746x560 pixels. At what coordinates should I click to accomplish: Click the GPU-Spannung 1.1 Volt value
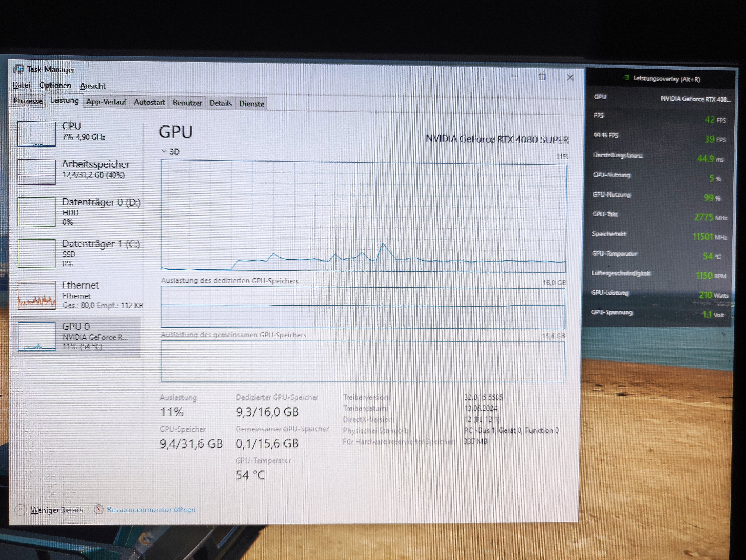point(713,315)
